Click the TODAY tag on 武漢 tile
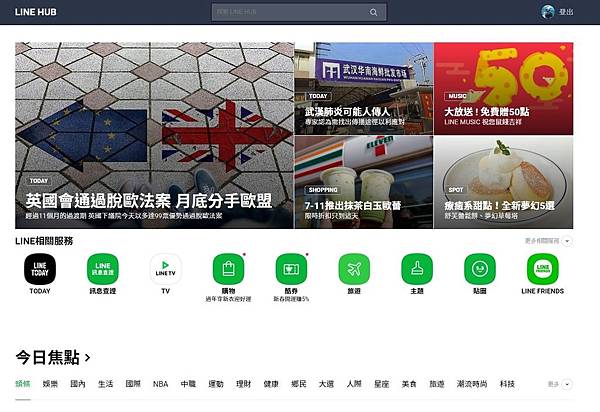 [x=318, y=96]
